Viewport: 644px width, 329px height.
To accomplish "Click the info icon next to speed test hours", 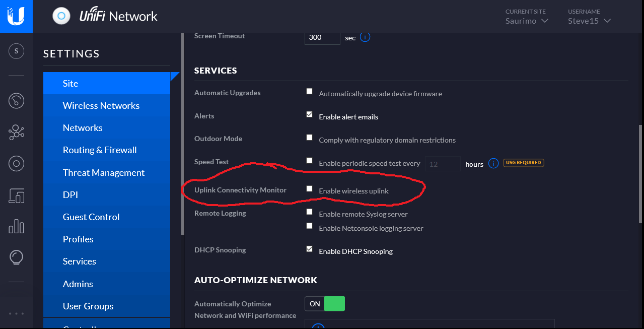I will tap(493, 164).
